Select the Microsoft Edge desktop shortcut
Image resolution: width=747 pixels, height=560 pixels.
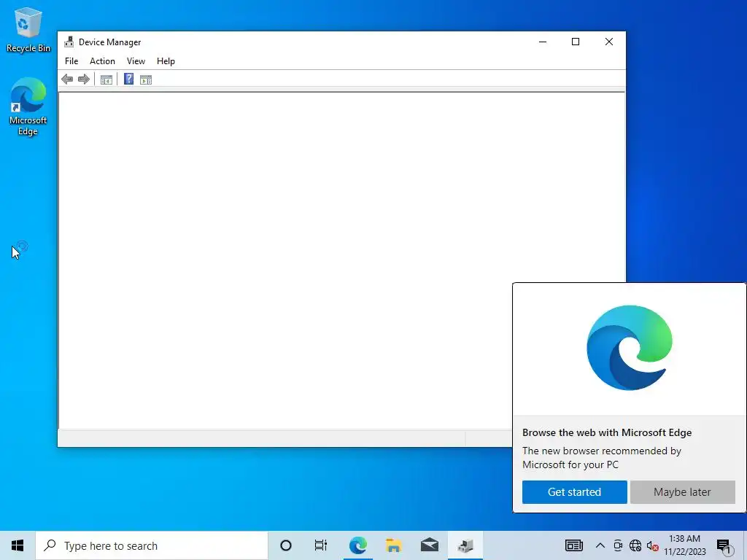[x=28, y=106]
